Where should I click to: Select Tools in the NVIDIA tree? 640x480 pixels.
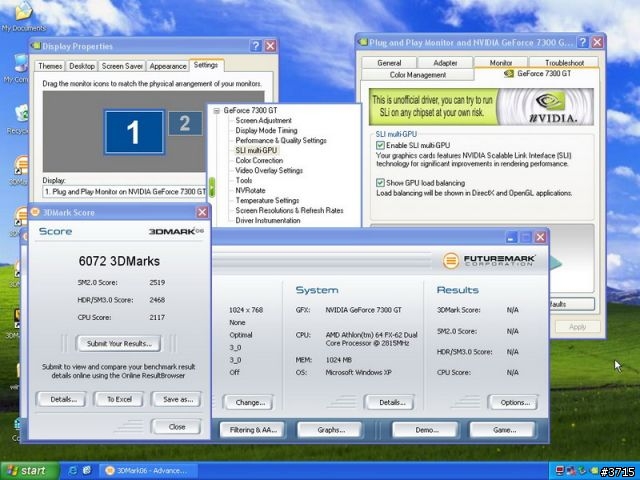point(244,180)
